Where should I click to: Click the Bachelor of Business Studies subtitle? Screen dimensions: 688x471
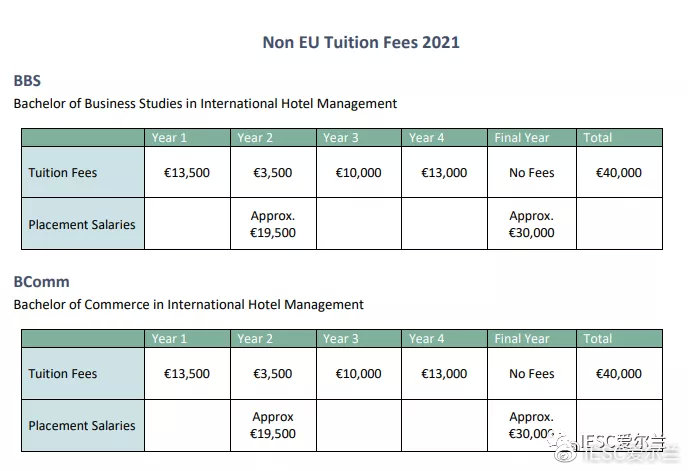click(x=205, y=103)
